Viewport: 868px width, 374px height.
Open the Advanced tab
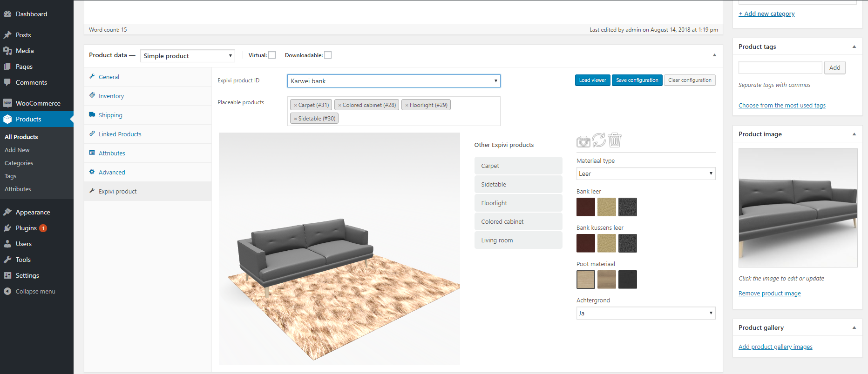tap(148, 172)
